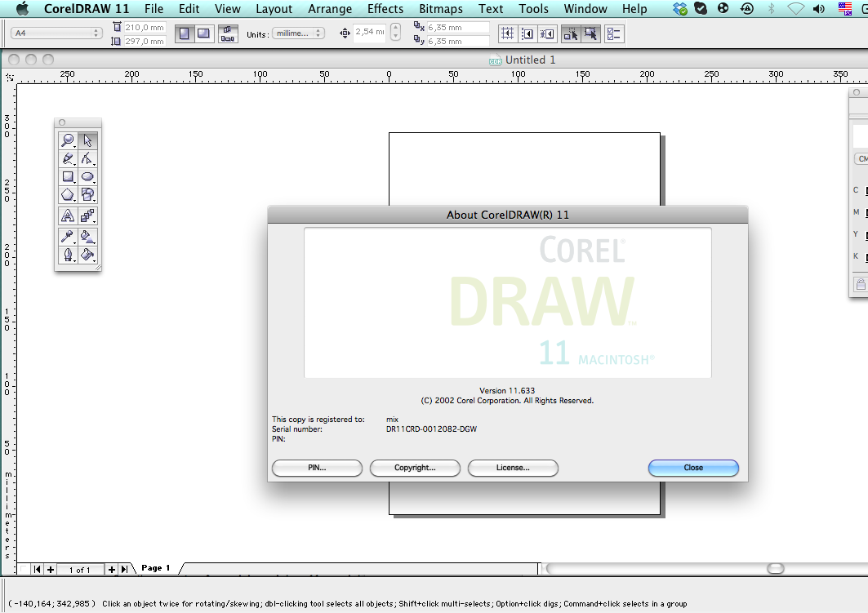Click the volume menu bar icon
Viewport: 868px width, 613px height.
click(819, 9)
